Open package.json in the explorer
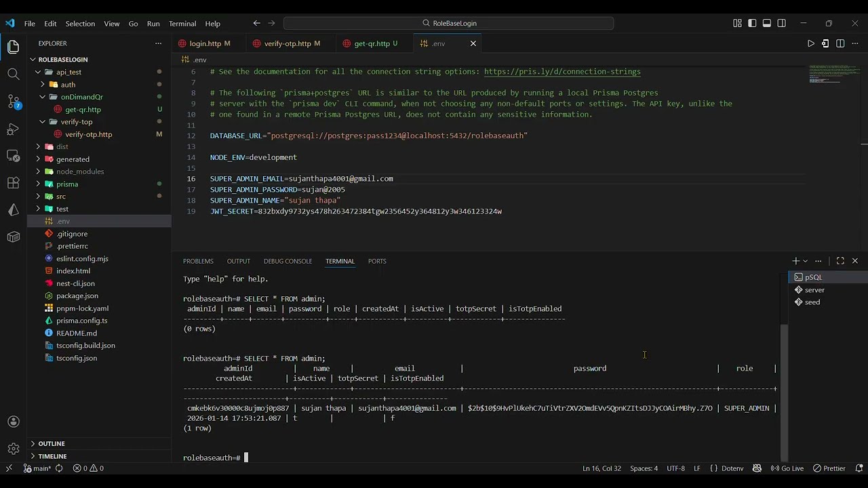This screenshot has height=488, width=868. click(99, 296)
